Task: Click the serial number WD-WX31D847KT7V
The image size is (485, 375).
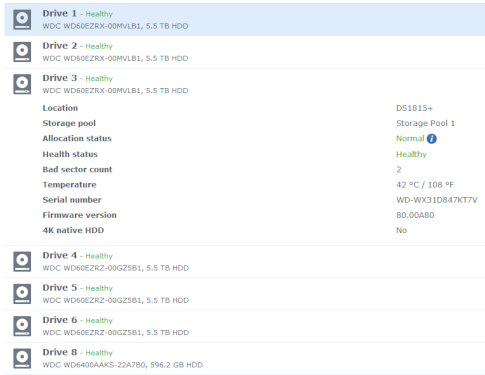Action: [x=437, y=200]
